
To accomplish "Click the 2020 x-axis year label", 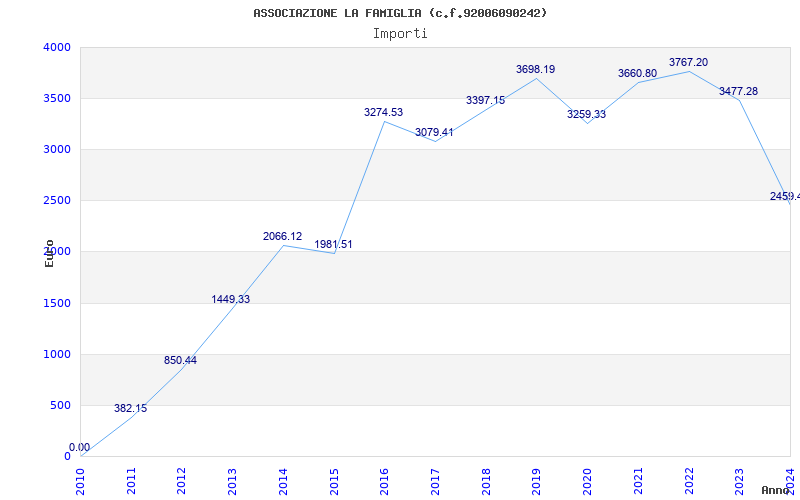I will (x=587, y=481).
